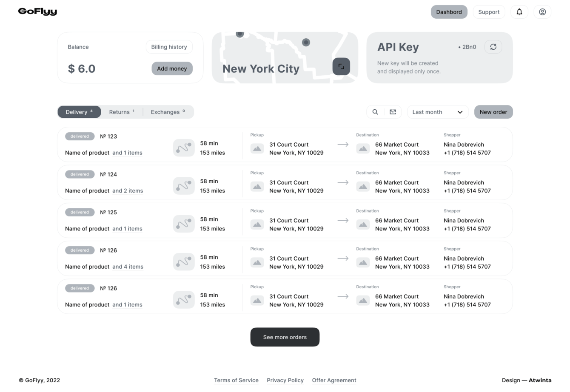This screenshot has width=570, height=392.
Task: Open the user profile icon
Action: click(542, 12)
